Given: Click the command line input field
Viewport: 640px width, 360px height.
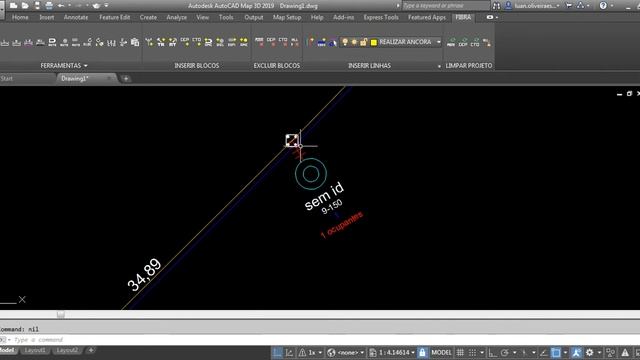Looking at the screenshot, I should tap(320, 340).
